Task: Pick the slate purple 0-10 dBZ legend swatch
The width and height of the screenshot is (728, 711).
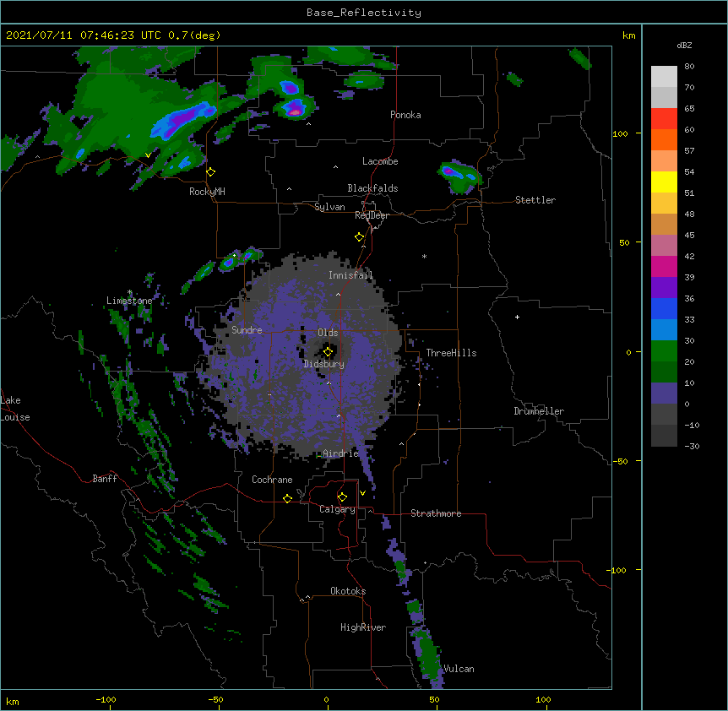Action: (664, 393)
